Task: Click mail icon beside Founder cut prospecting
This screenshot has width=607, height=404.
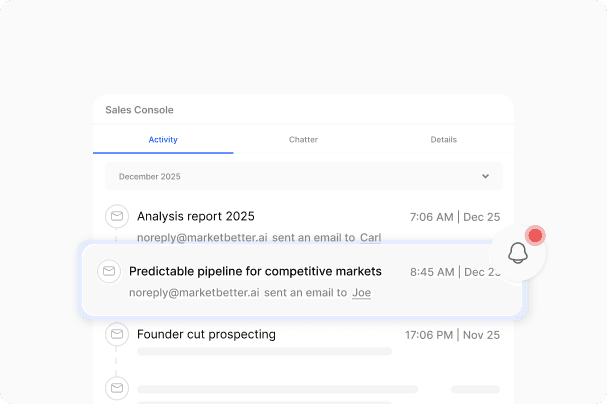Action: (x=117, y=333)
